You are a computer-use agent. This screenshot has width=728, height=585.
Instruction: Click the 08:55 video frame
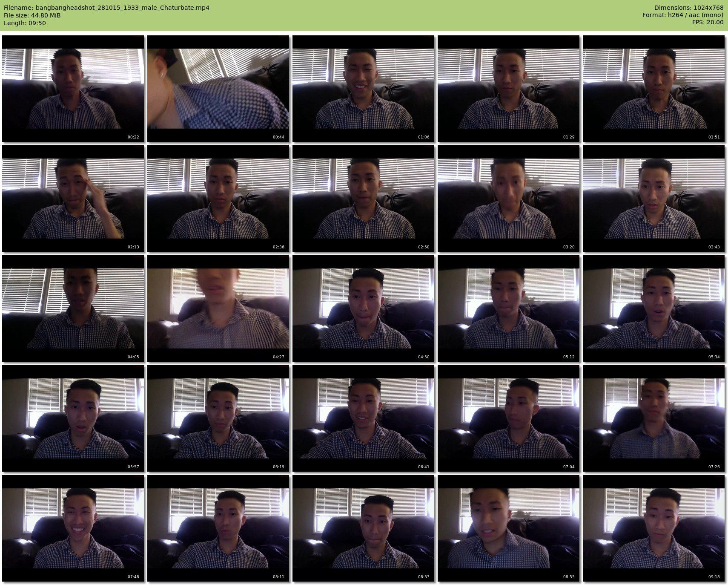[x=509, y=528]
